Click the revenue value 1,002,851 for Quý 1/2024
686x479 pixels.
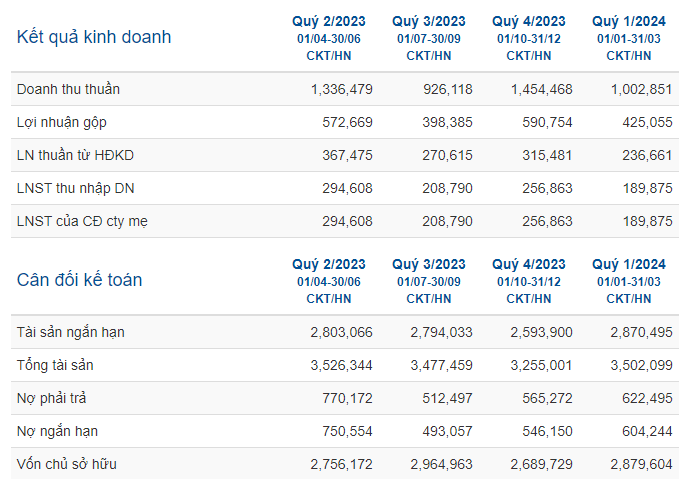coord(641,89)
